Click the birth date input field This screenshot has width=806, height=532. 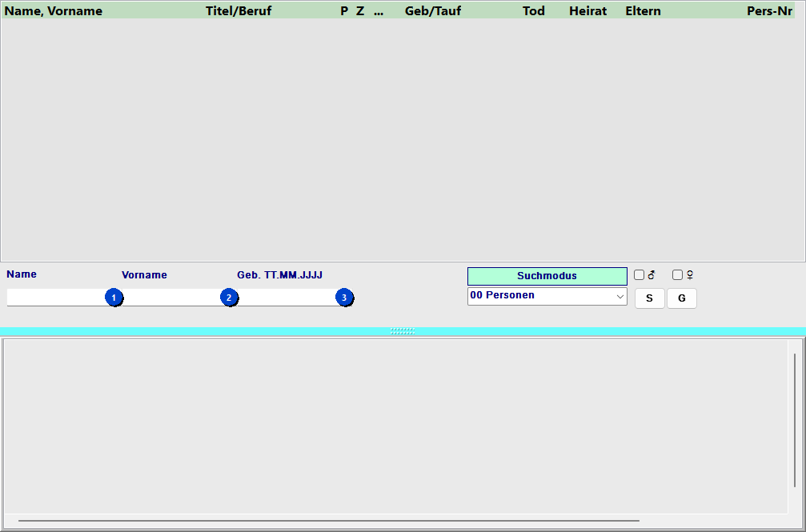click(x=287, y=298)
